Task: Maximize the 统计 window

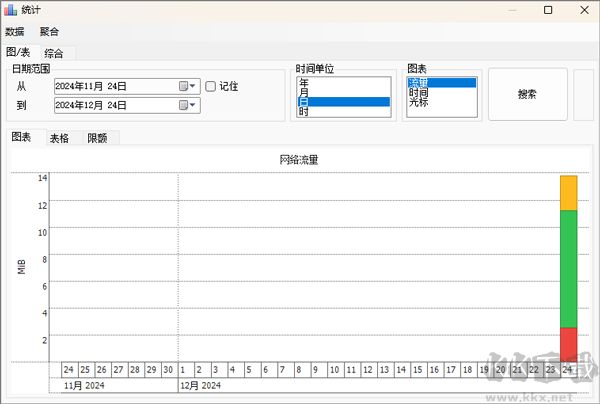Action: (x=548, y=10)
